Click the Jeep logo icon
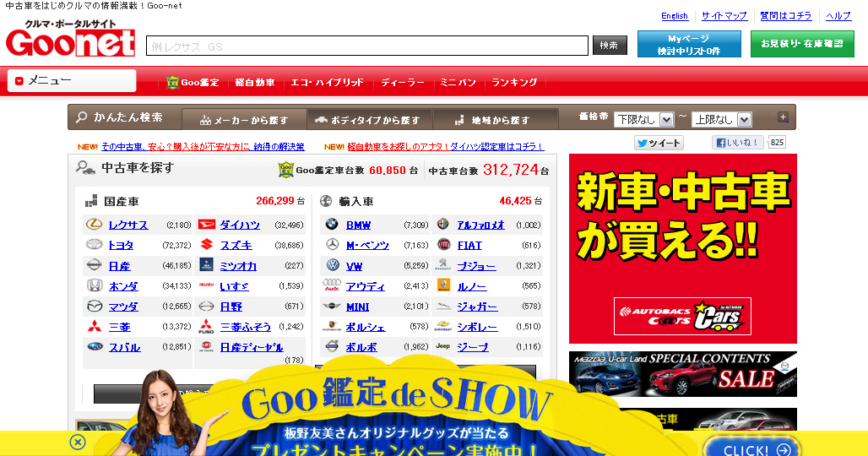Viewport: 868px width, 456px height. [x=442, y=346]
